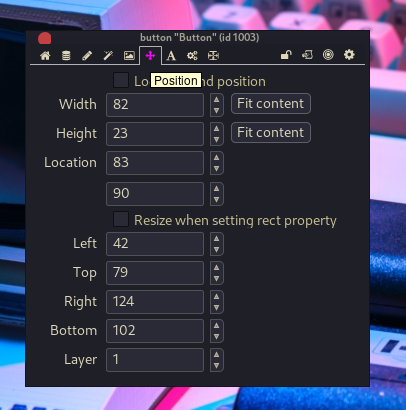
Task: Click Fit content beside the Height field
Action: (271, 133)
